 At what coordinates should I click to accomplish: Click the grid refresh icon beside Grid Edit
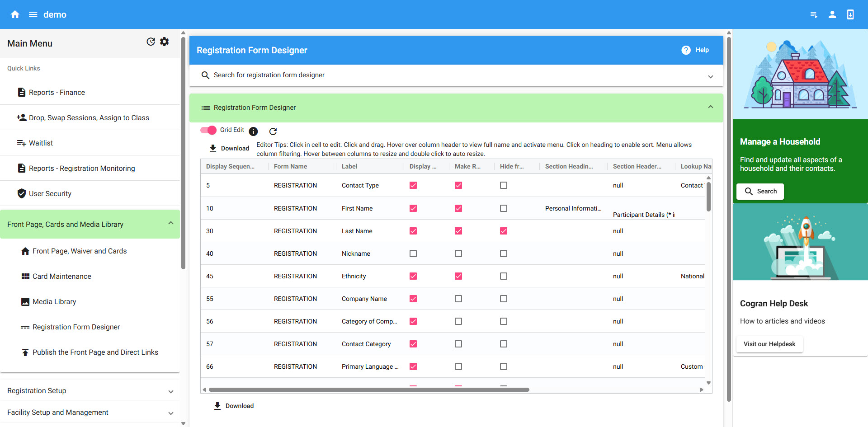(273, 131)
